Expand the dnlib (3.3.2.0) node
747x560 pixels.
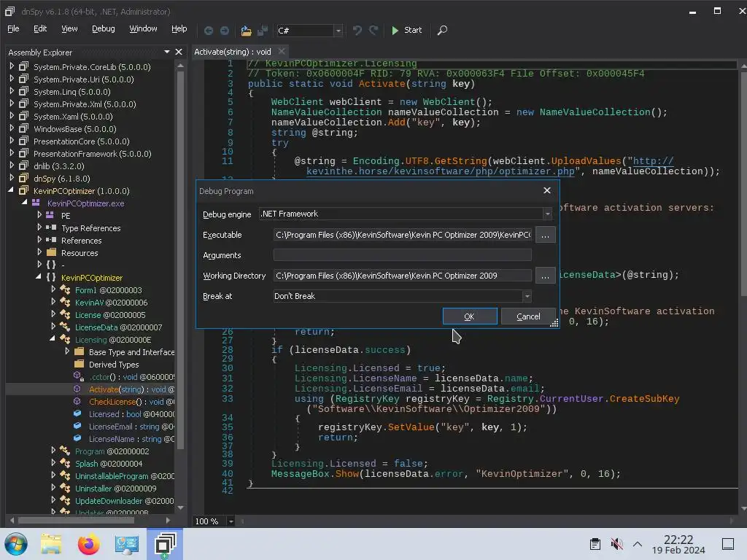(x=12, y=166)
